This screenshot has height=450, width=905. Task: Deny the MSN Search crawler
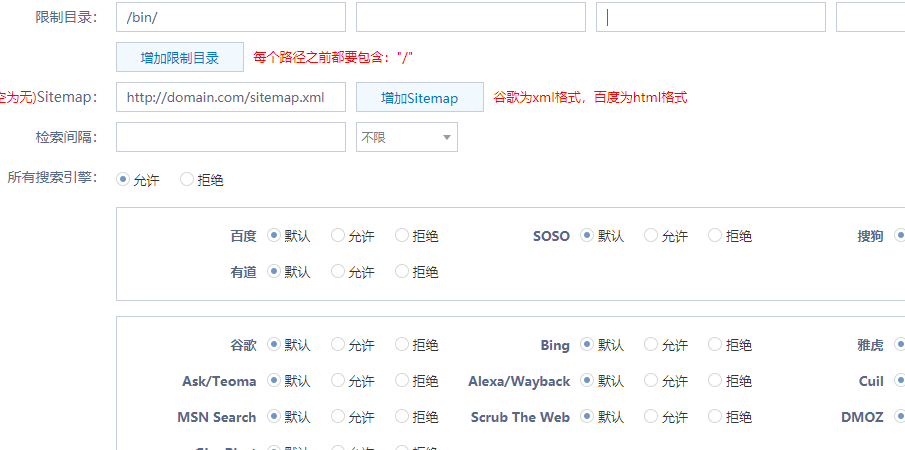[402, 417]
